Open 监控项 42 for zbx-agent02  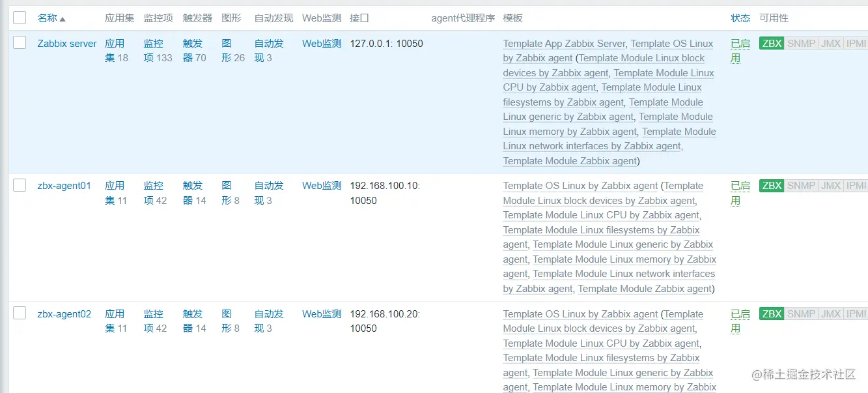tap(155, 321)
